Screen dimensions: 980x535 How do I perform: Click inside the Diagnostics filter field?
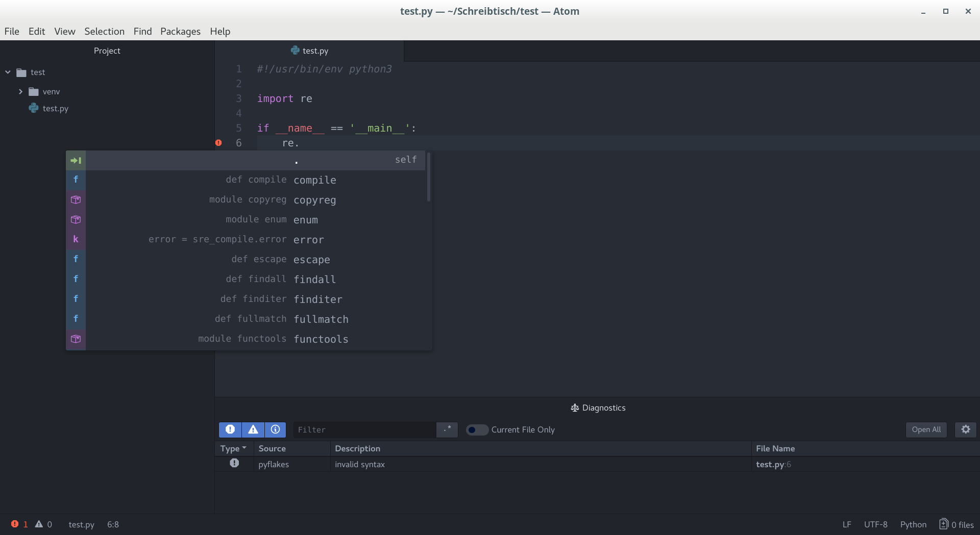pyautogui.click(x=365, y=430)
